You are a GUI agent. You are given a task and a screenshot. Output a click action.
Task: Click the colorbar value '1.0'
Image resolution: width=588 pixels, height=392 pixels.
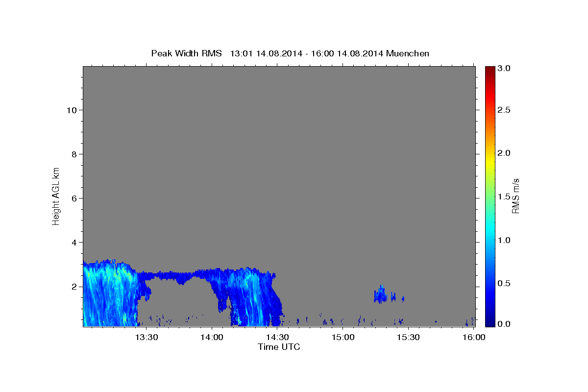(x=505, y=240)
